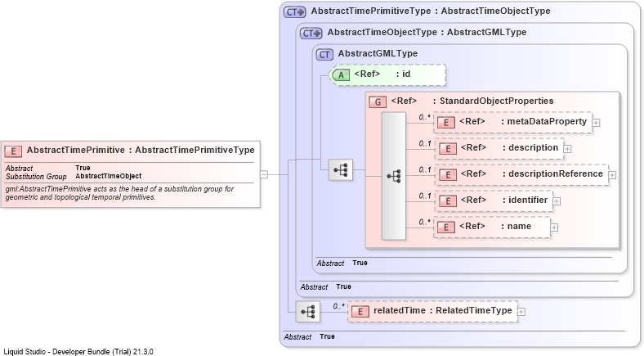Click the E icon of identifier element
The image size is (644, 356).
pyautogui.click(x=448, y=201)
